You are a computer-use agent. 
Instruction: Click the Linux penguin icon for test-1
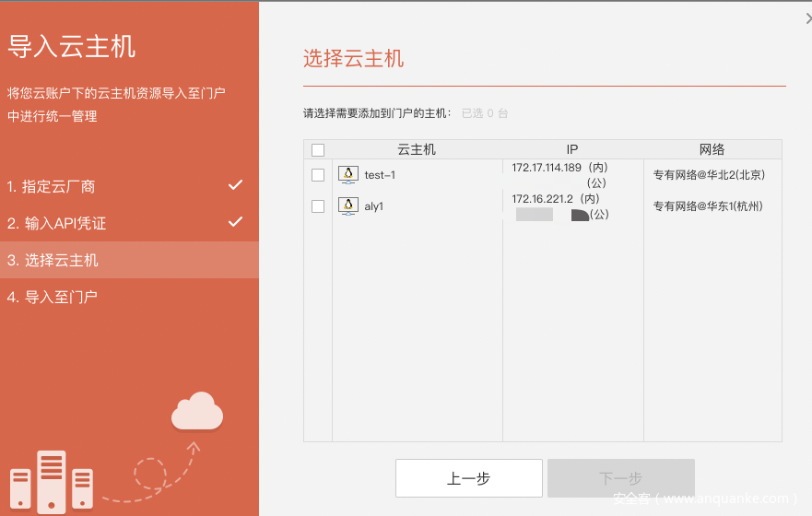(x=348, y=174)
